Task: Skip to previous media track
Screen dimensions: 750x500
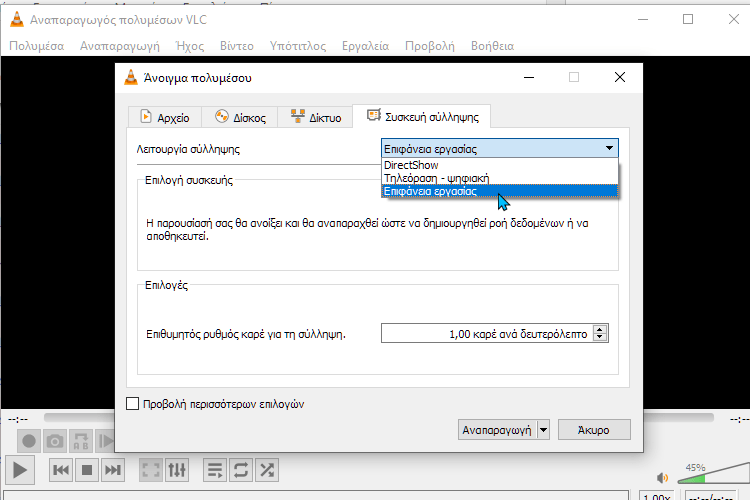Action: pyautogui.click(x=61, y=470)
